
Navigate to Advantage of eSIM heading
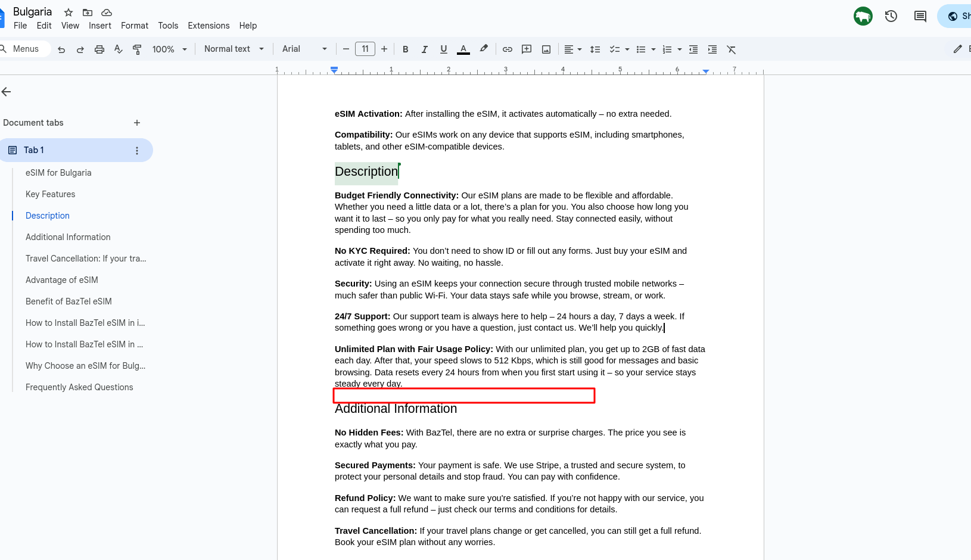pos(62,280)
